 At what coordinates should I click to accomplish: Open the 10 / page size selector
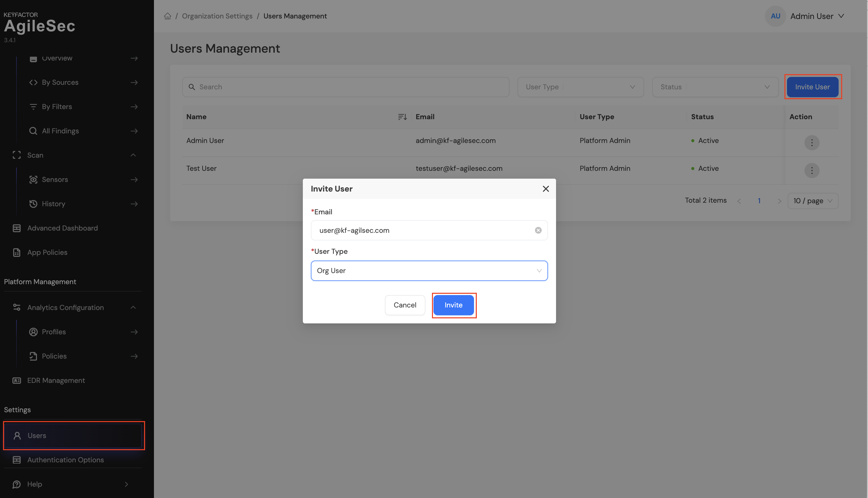(813, 201)
